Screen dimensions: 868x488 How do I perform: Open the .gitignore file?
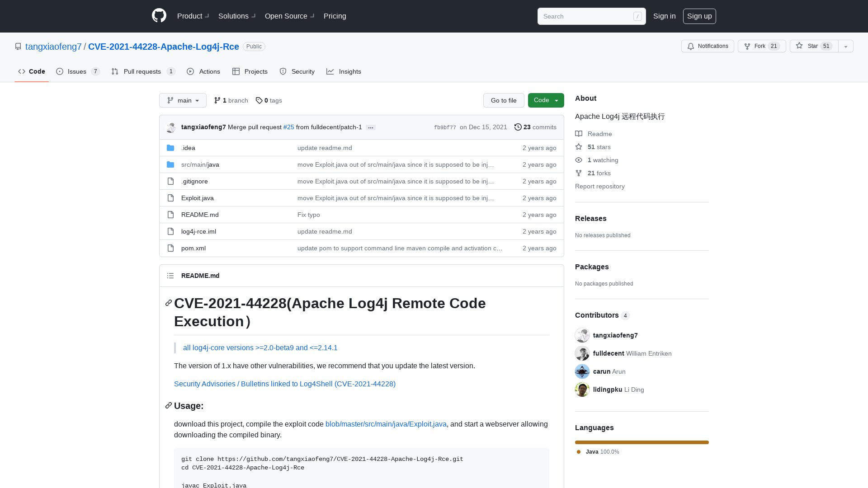click(194, 181)
